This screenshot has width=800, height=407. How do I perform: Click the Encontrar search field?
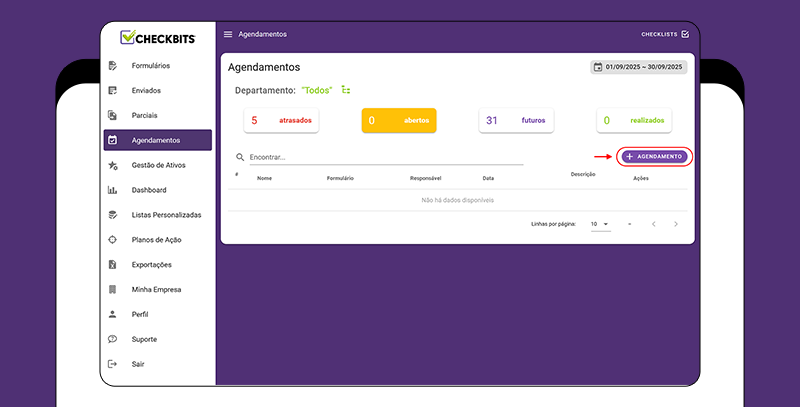tap(386, 157)
